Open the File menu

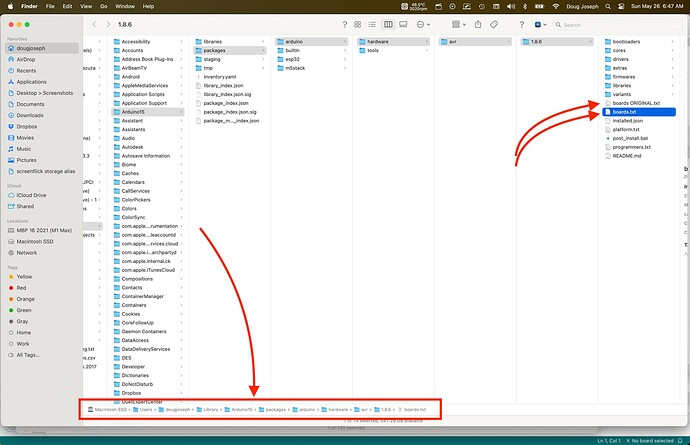[x=50, y=6]
